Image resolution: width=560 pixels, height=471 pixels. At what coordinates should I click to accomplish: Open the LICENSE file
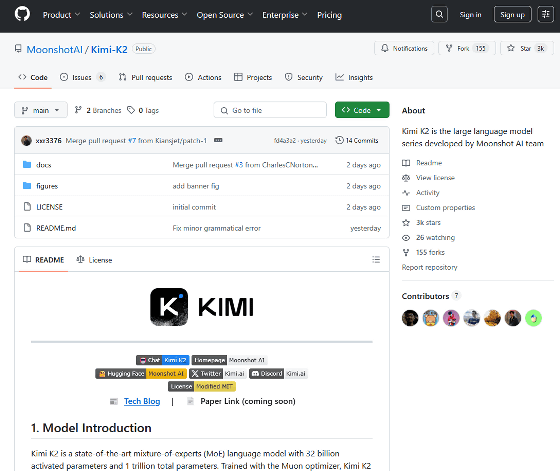[49, 207]
